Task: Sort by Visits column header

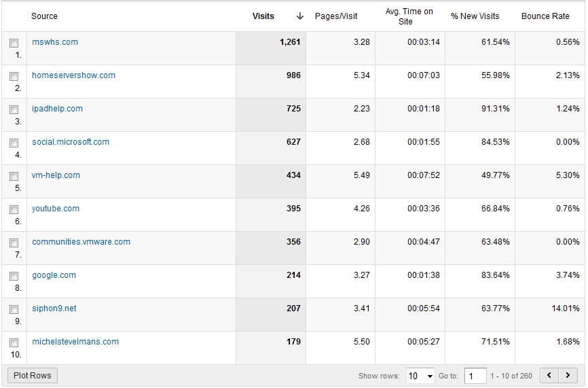Action: click(x=263, y=16)
